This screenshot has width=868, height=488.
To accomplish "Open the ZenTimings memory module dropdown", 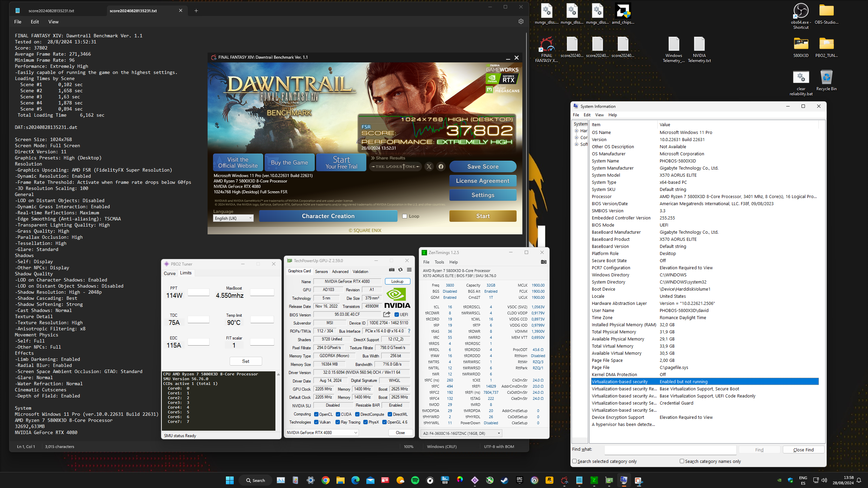I will 462,433.
